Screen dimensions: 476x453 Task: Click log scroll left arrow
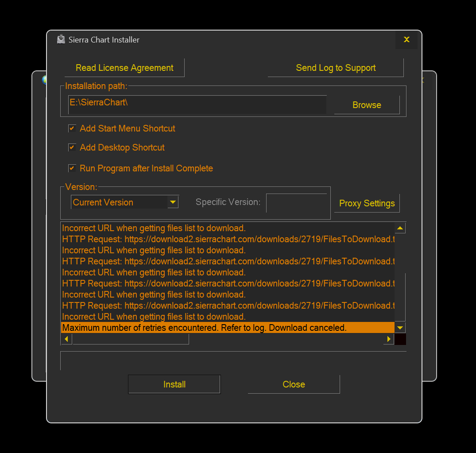pyautogui.click(x=66, y=339)
